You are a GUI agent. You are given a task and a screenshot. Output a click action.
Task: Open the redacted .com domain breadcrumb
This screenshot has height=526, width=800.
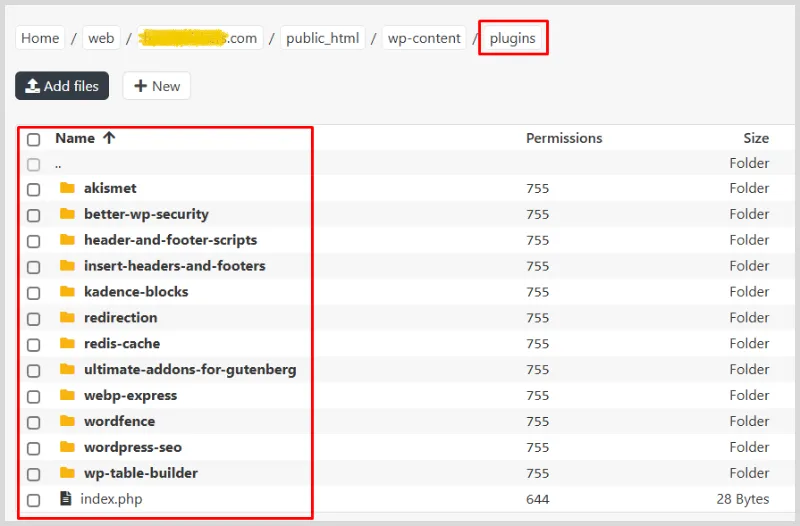click(x=200, y=38)
